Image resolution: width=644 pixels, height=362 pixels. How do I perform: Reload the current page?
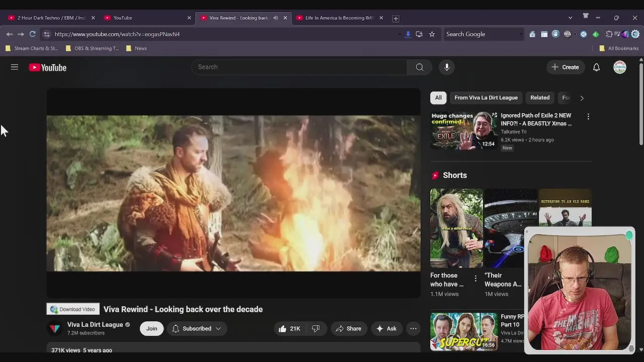point(33,34)
